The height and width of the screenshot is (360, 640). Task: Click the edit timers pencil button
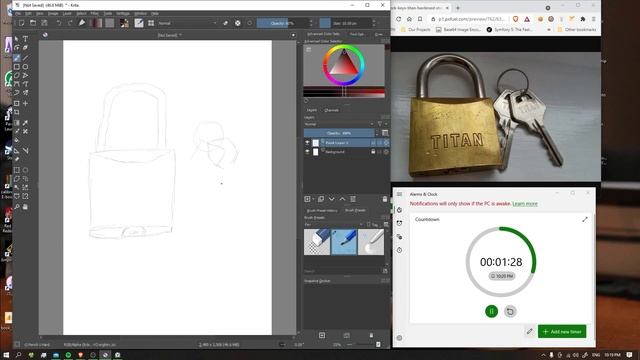pos(529,331)
